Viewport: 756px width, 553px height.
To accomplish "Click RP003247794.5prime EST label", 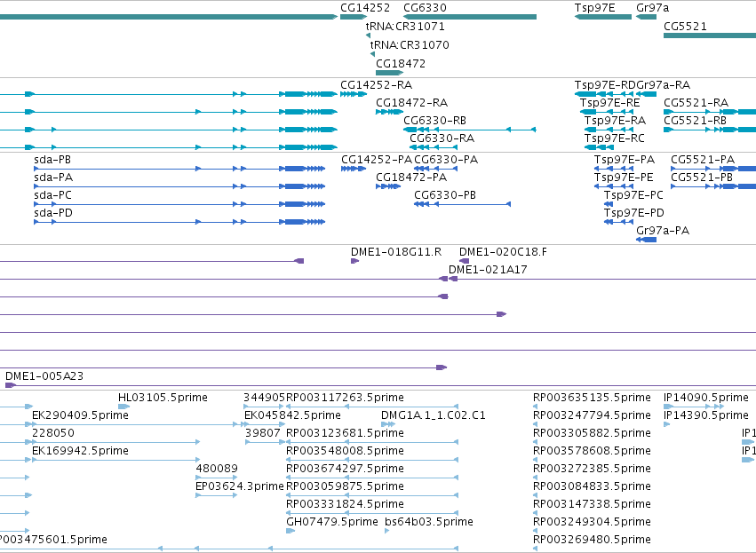I will (x=592, y=415).
